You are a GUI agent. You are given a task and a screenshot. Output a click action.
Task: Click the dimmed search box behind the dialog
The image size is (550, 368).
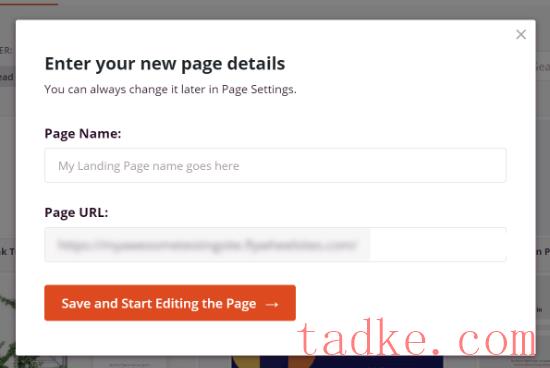[543, 67]
